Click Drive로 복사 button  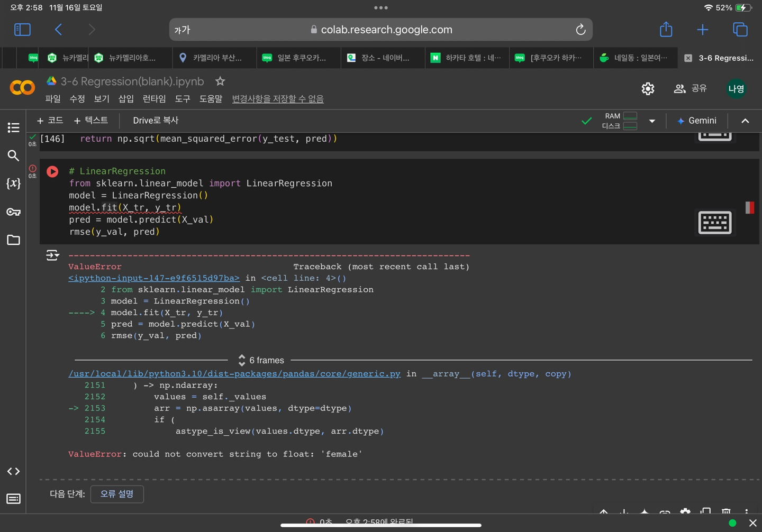click(x=156, y=121)
